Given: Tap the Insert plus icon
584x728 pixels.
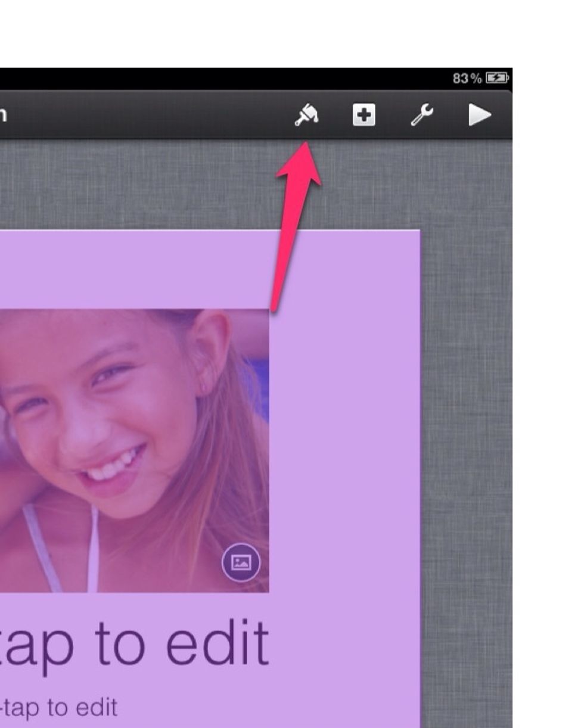Looking at the screenshot, I should (x=364, y=115).
